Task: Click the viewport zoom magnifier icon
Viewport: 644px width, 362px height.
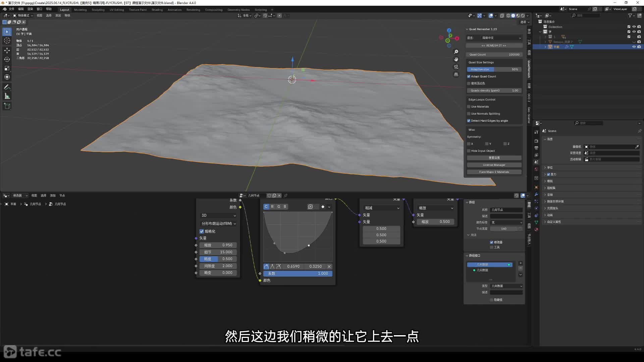Action: tap(456, 52)
